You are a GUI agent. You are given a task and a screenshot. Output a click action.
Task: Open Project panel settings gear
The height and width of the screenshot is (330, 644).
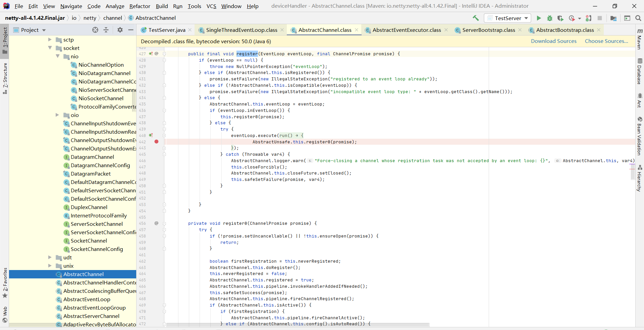pos(120,30)
